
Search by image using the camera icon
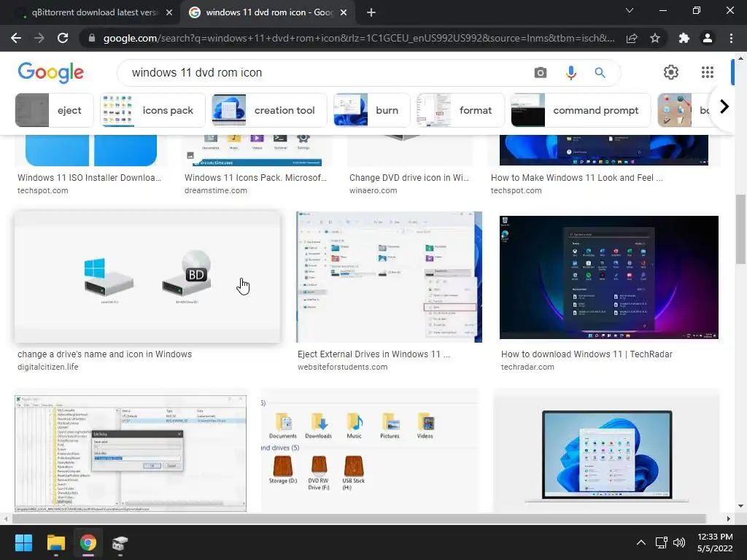[541, 72]
